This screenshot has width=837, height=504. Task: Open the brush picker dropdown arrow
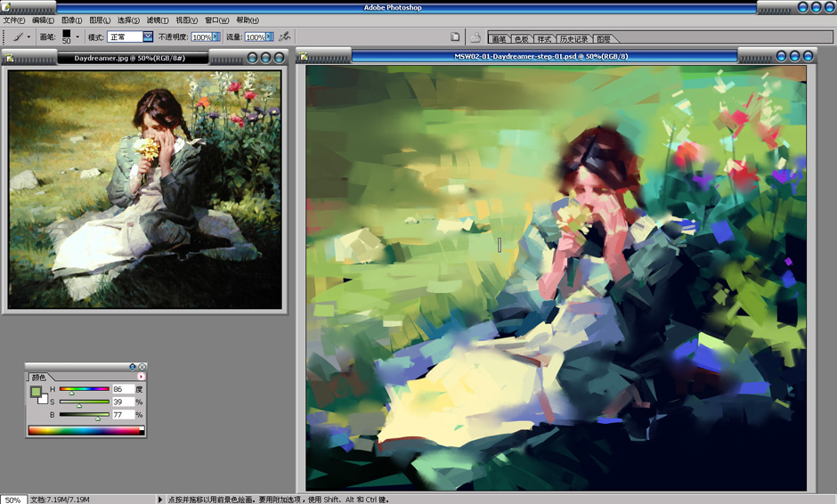point(77,37)
